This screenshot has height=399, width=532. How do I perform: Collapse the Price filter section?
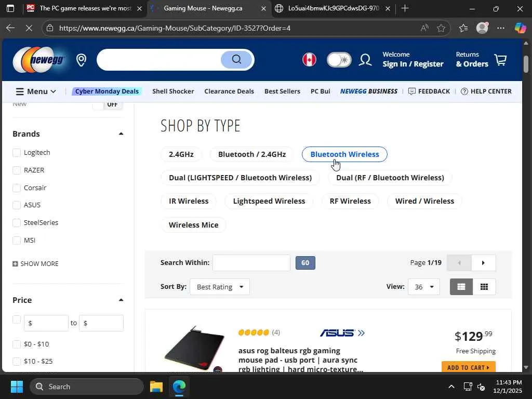121,300
